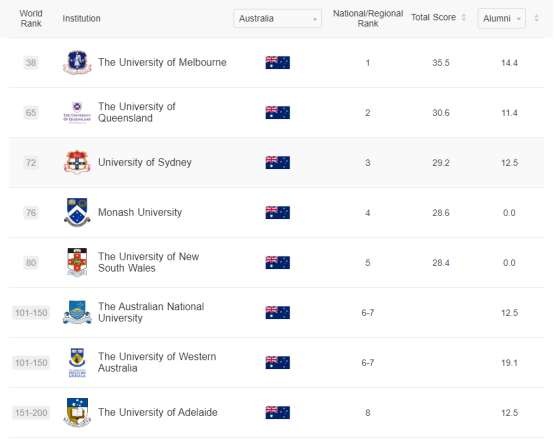Open the Alumni indicator dropdown
This screenshot has width=554, height=439.
(x=501, y=18)
